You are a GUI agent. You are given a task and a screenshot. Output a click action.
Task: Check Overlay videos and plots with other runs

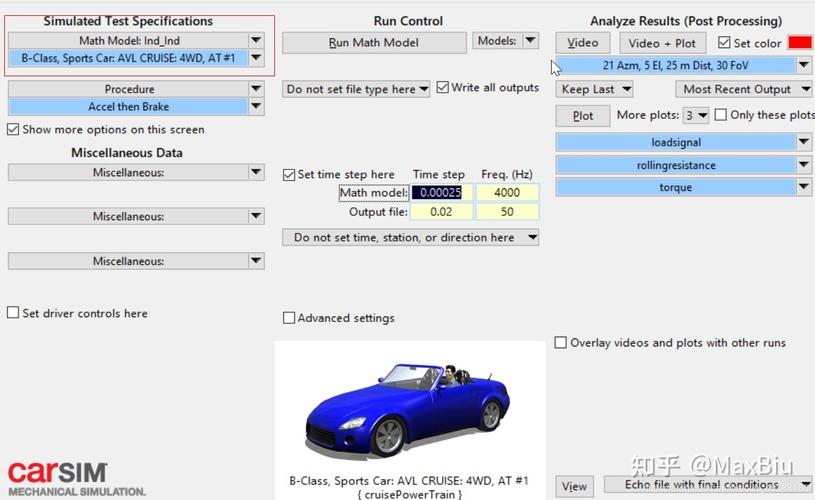coord(561,343)
